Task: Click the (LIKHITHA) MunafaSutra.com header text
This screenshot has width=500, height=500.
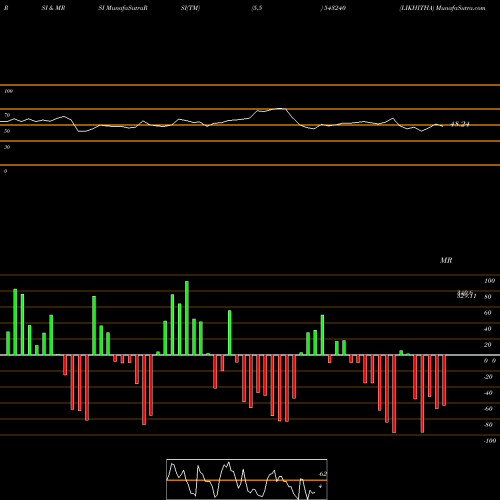Action: (x=442, y=8)
